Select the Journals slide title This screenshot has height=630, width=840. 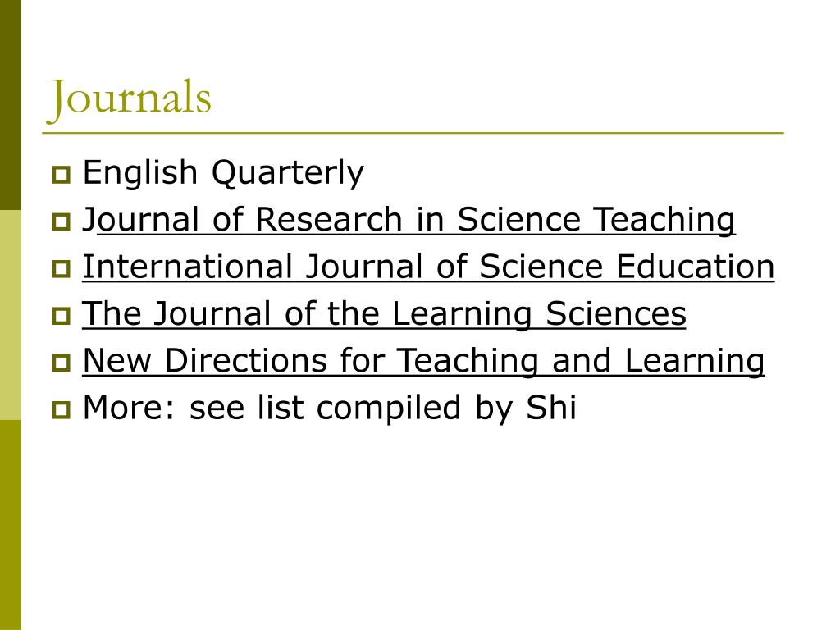(129, 98)
